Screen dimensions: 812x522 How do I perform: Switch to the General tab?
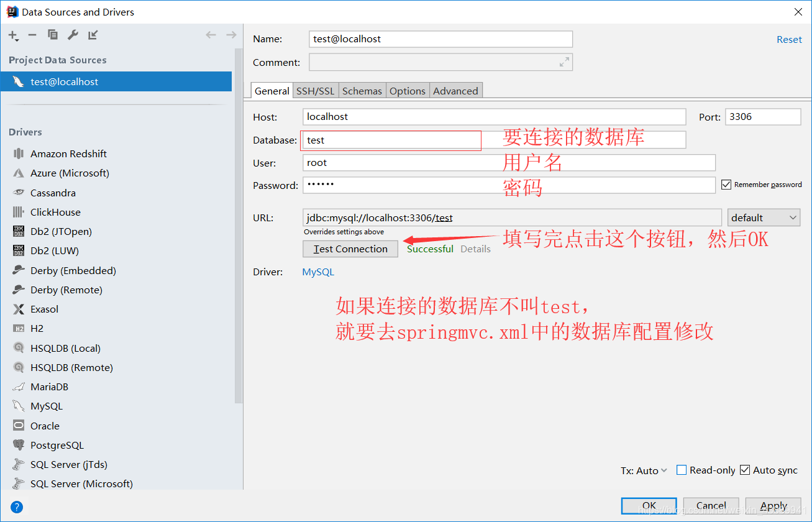[x=272, y=91]
